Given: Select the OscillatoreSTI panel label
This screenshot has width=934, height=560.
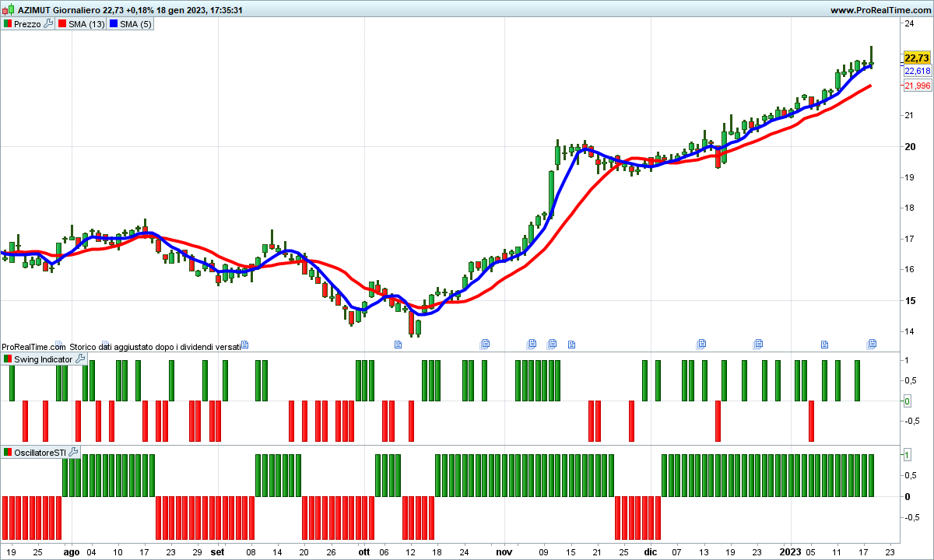Looking at the screenshot, I should [40, 452].
